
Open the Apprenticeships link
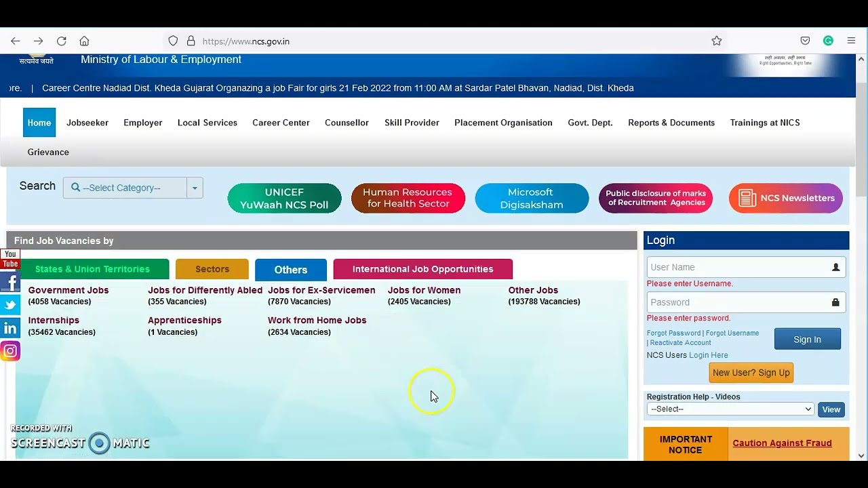click(x=184, y=320)
